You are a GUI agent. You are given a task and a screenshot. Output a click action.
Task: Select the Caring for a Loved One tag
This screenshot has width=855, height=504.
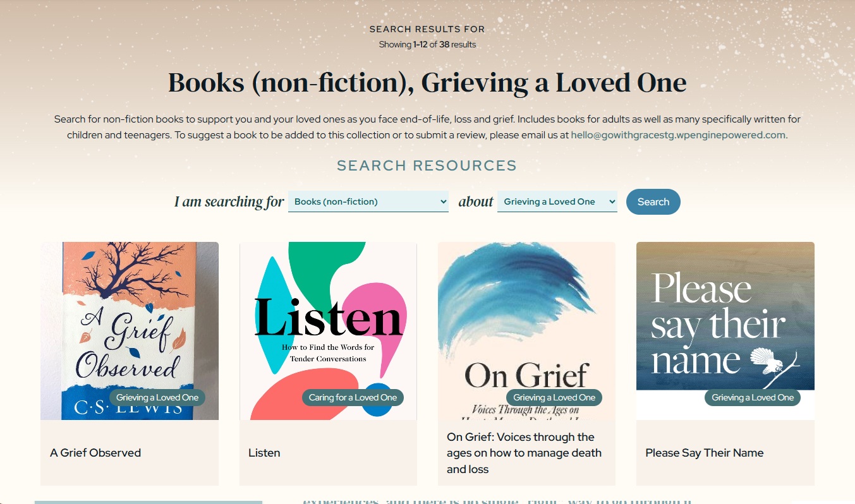pyautogui.click(x=353, y=397)
